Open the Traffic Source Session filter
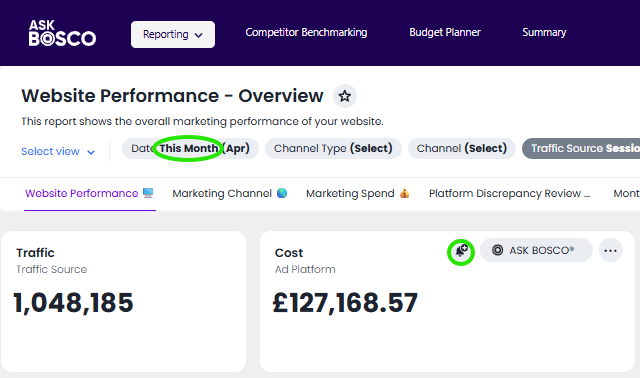Image resolution: width=640 pixels, height=378 pixels. (x=581, y=149)
